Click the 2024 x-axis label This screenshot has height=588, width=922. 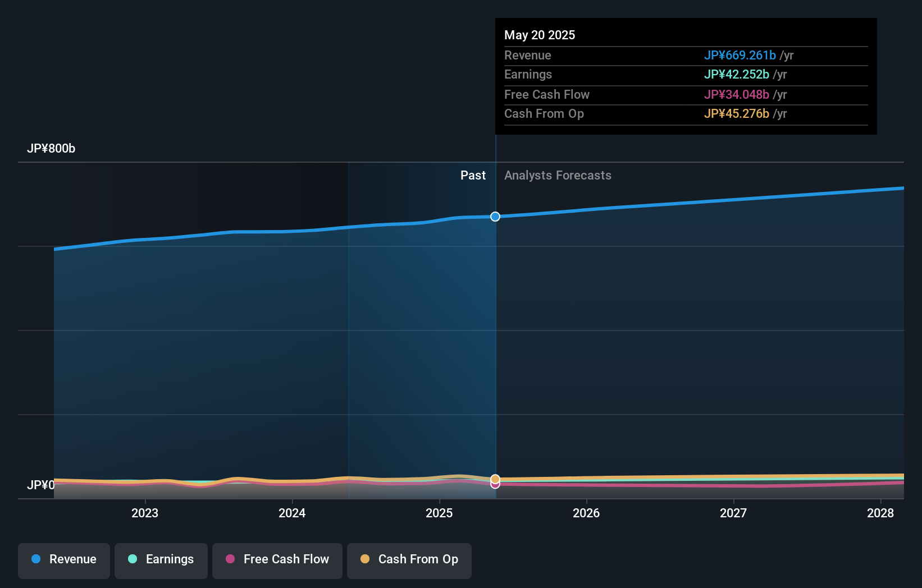[x=292, y=513]
